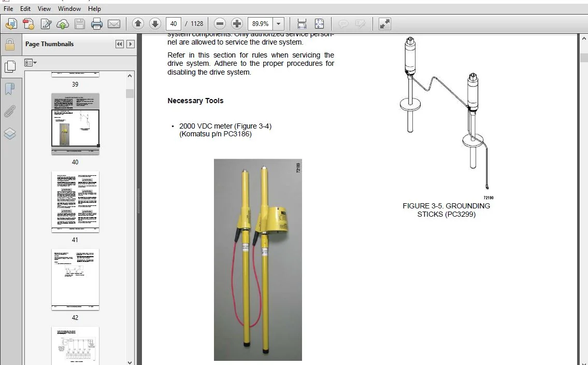Click the security lock panel icon
The image size is (588, 365).
click(10, 44)
